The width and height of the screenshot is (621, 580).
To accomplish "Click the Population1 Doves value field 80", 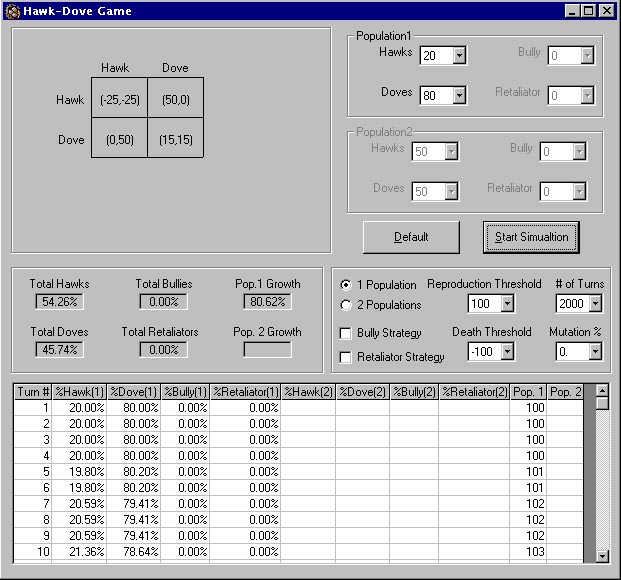I will (x=436, y=95).
